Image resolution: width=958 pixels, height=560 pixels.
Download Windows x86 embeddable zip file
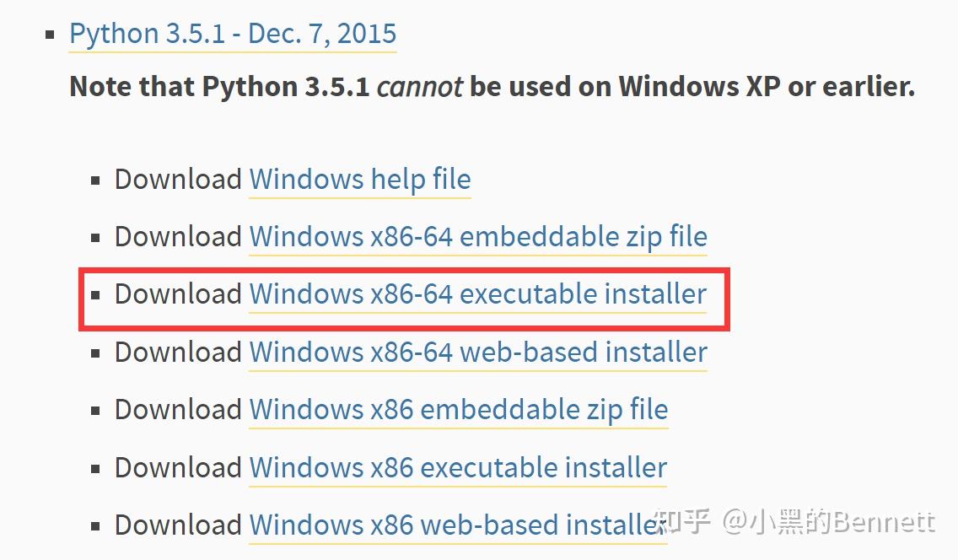[x=459, y=410]
